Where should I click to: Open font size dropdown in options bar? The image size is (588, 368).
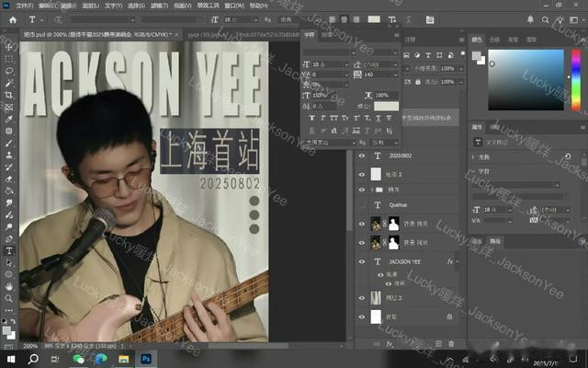coord(255,20)
